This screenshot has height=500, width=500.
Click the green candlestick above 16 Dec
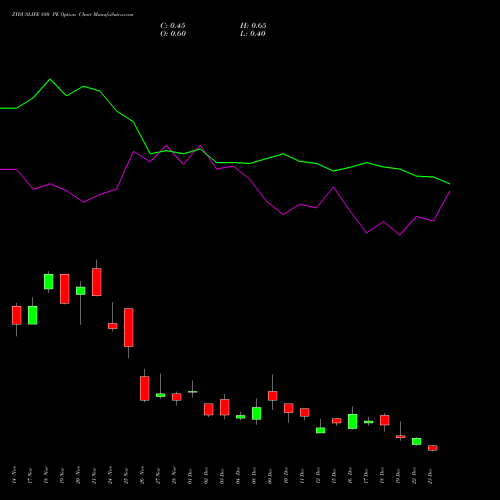tap(353, 421)
